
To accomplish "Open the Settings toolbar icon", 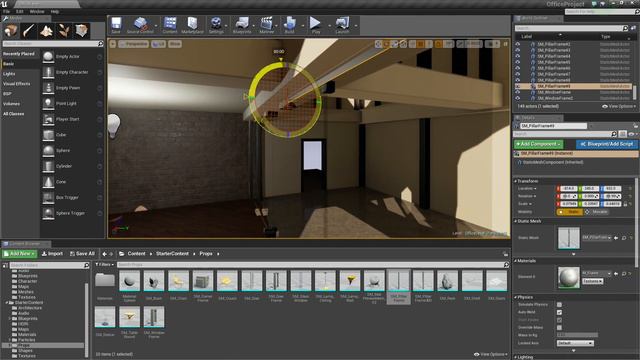I will tap(216, 24).
